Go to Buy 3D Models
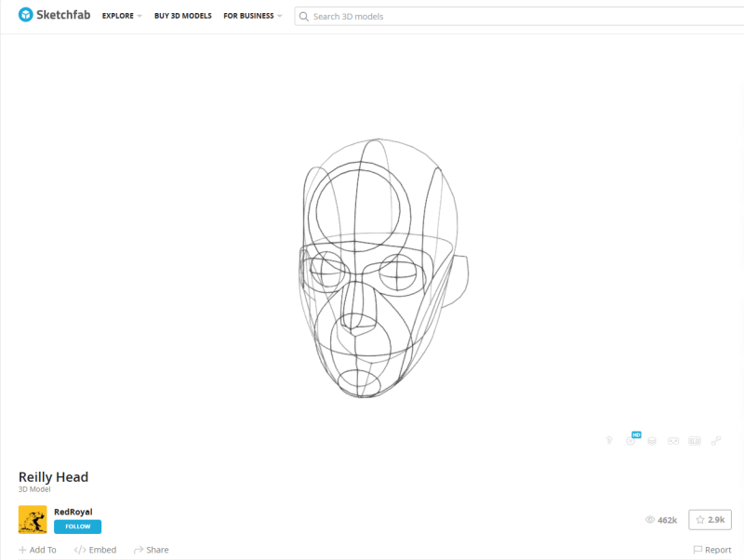 (x=182, y=17)
